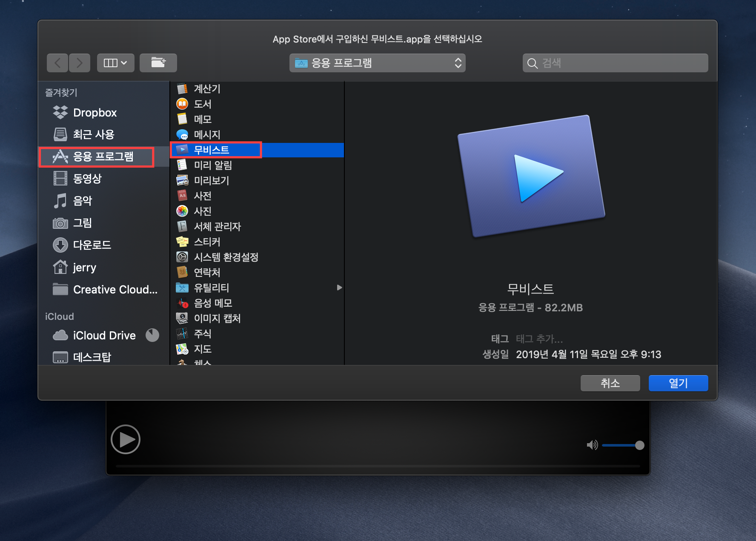The height and width of the screenshot is (541, 756).
Task: Click the 응용 프로그램 - 82.2MB info text
Action: (530, 308)
